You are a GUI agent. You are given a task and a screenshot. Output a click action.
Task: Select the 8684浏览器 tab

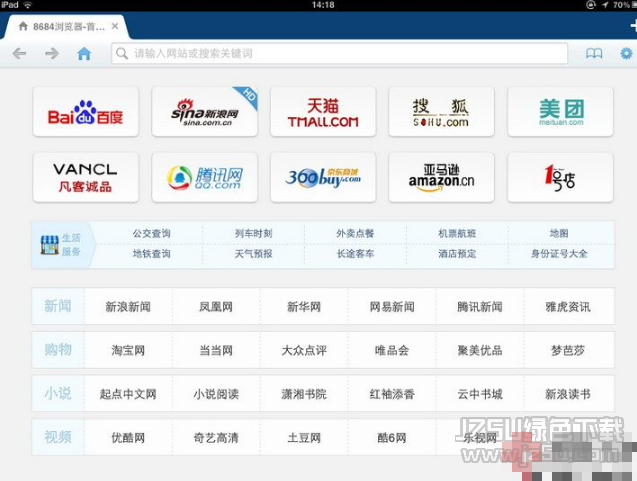click(x=65, y=27)
